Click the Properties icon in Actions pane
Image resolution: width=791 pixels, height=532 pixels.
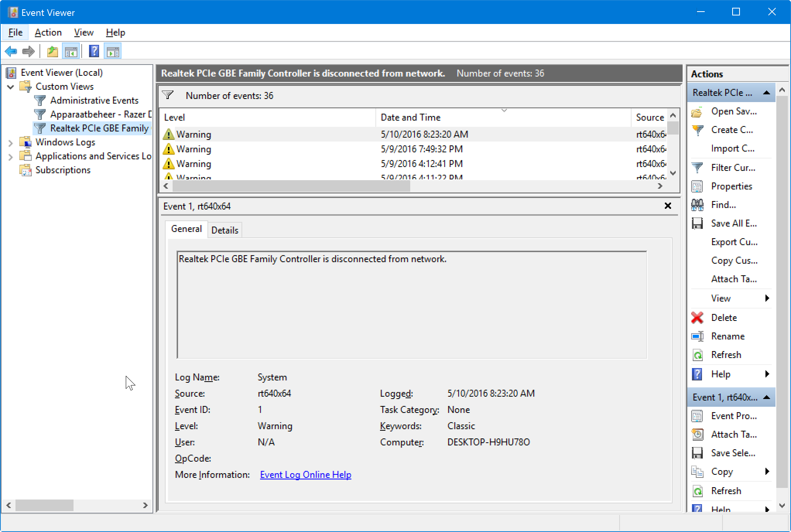[x=697, y=186]
